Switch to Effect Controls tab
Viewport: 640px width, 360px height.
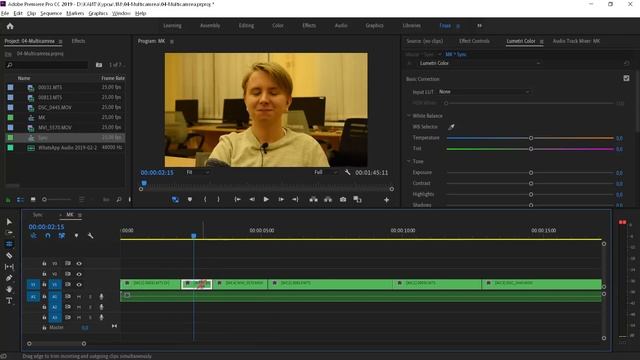coord(474,41)
